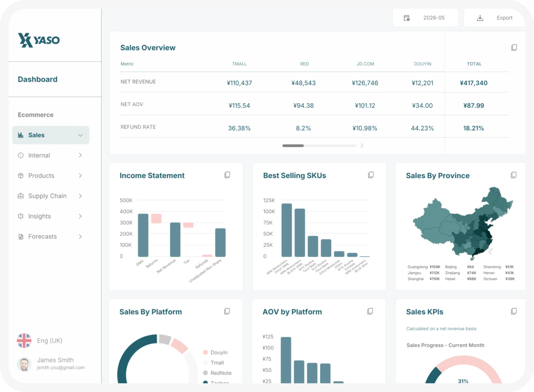
Task: Click the Internal info icon
Action: 21,155
